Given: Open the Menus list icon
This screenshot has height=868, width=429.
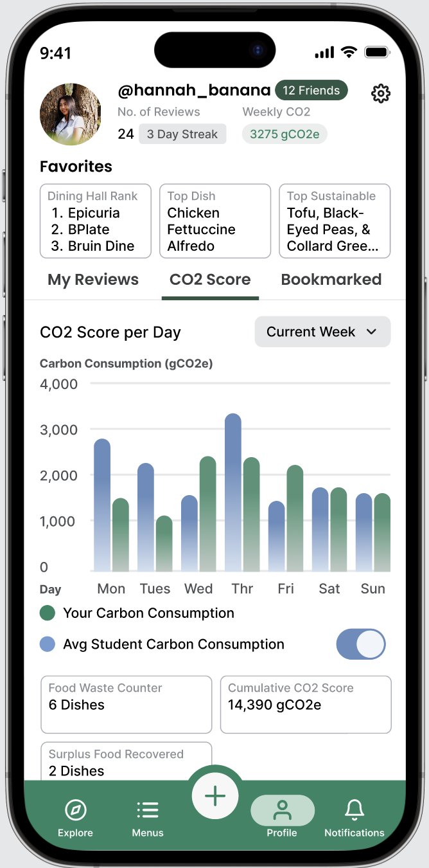Looking at the screenshot, I should coord(148,810).
